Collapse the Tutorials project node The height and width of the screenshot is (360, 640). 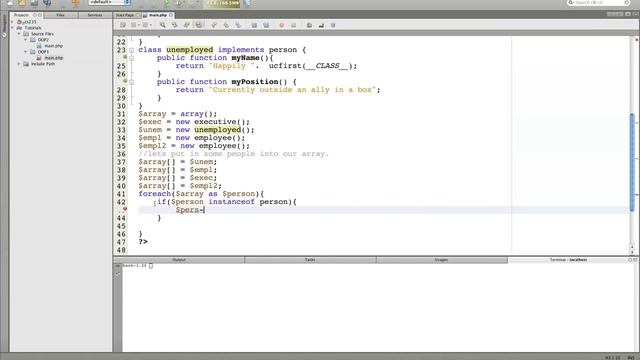click(12, 28)
